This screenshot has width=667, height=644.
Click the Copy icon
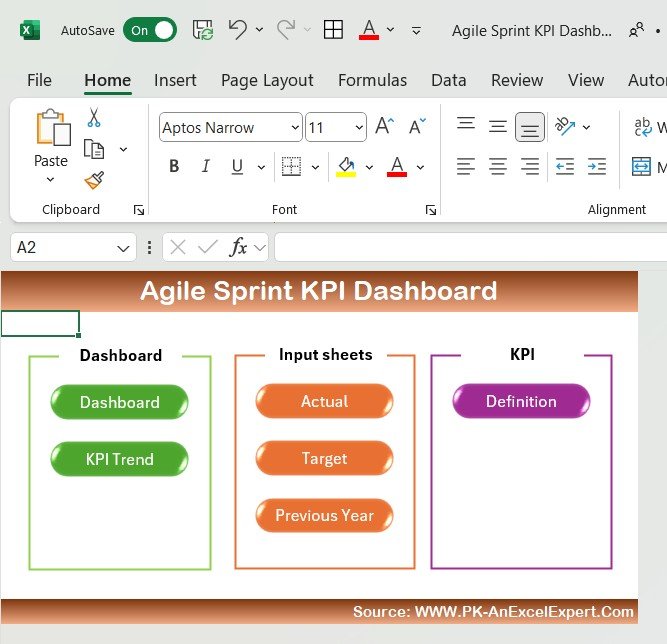(x=94, y=149)
